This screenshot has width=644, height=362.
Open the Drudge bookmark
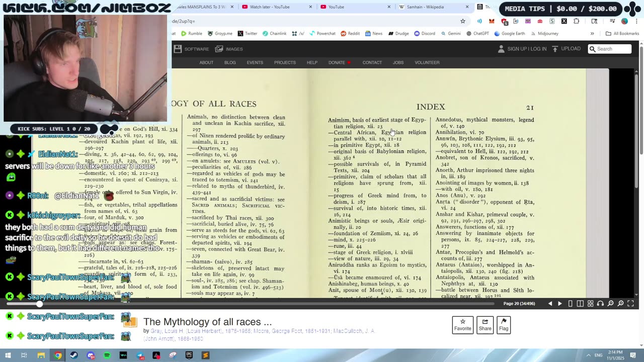point(398,34)
